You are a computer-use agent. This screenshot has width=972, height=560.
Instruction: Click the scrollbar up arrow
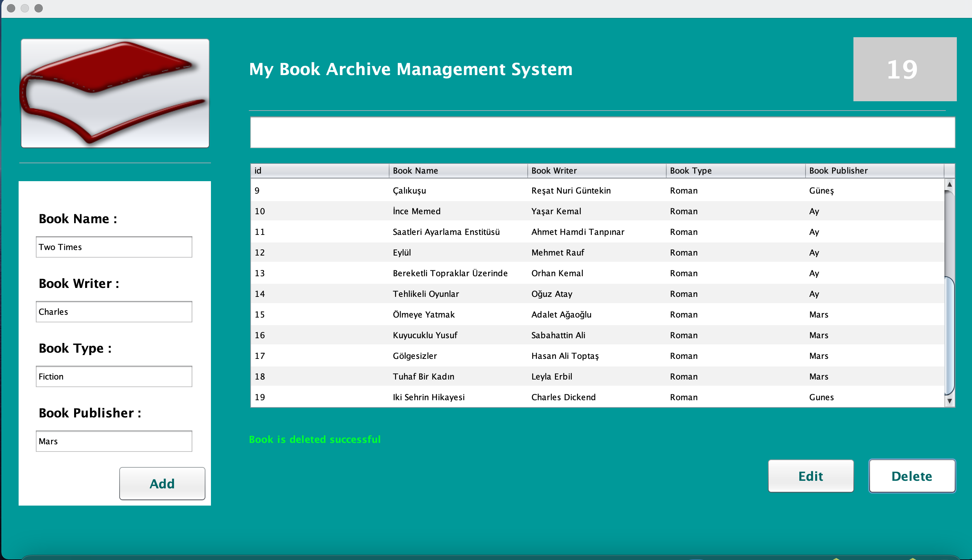(x=949, y=185)
